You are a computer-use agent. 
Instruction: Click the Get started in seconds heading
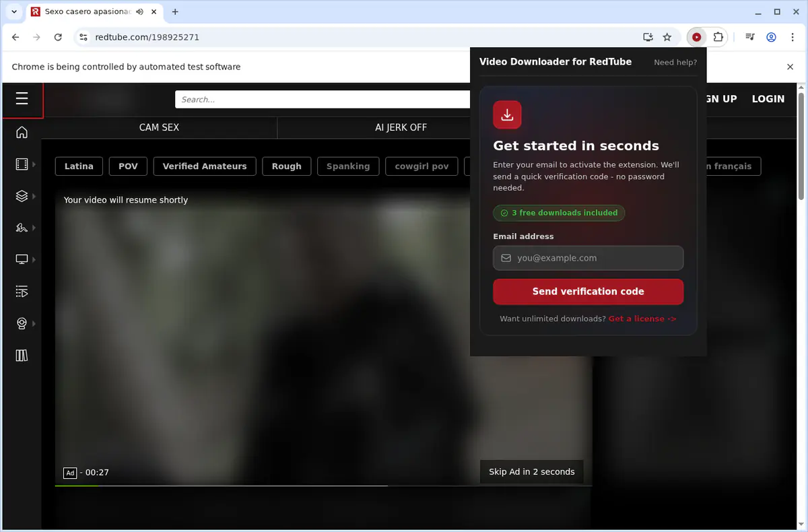tap(576, 145)
